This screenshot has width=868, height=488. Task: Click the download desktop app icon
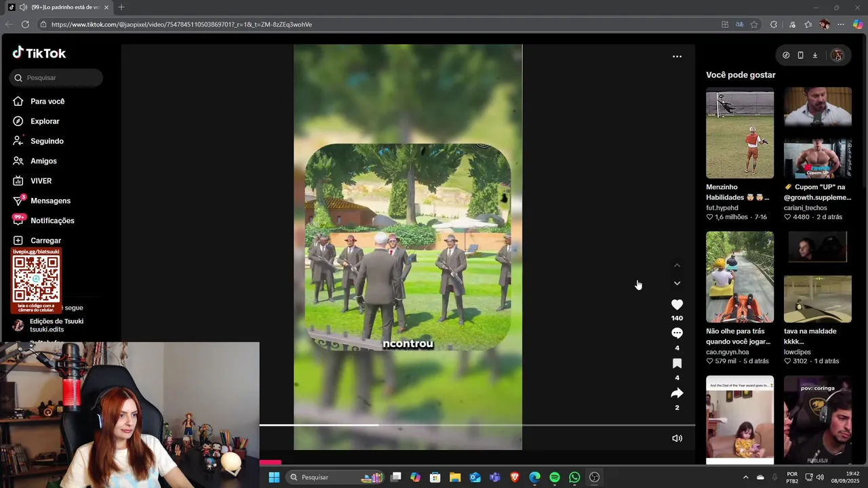pos(814,56)
